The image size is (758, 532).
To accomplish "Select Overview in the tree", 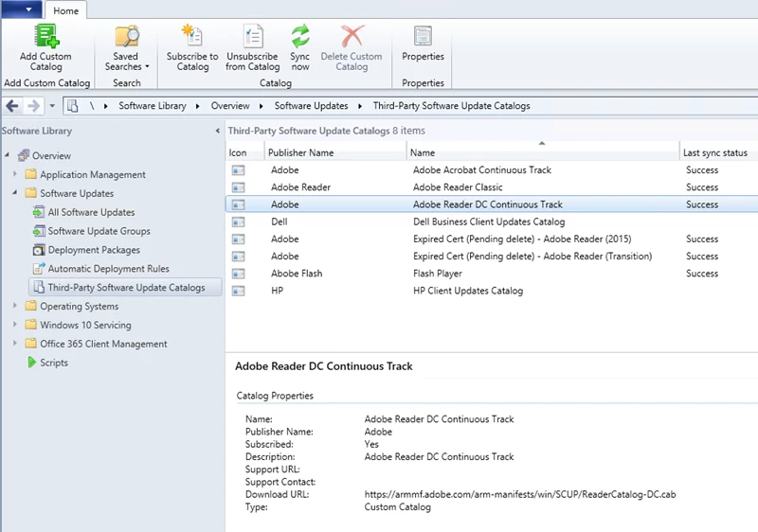I will click(x=51, y=156).
